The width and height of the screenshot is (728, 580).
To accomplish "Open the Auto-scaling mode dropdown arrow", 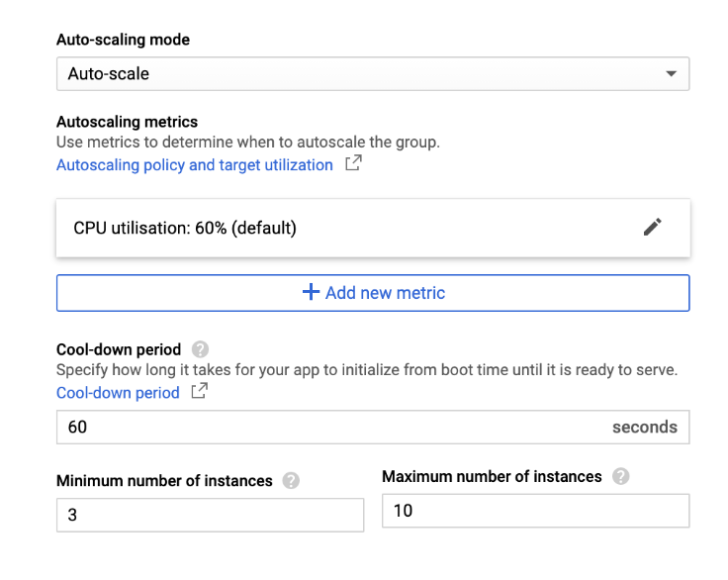I will [x=671, y=74].
